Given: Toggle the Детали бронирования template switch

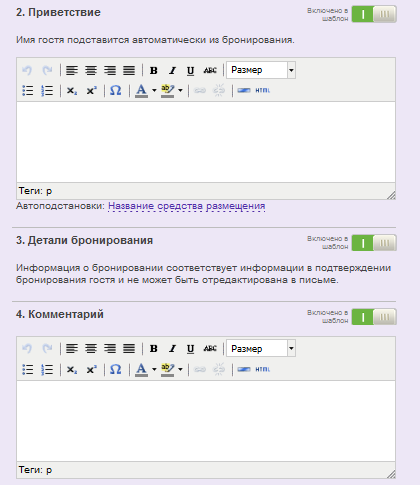Looking at the screenshot, I should (x=374, y=243).
